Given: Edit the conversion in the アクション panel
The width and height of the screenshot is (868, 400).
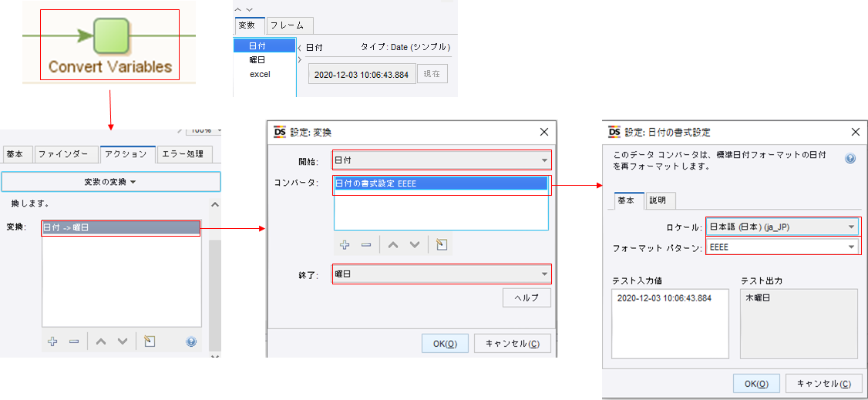Looking at the screenshot, I should (150, 341).
